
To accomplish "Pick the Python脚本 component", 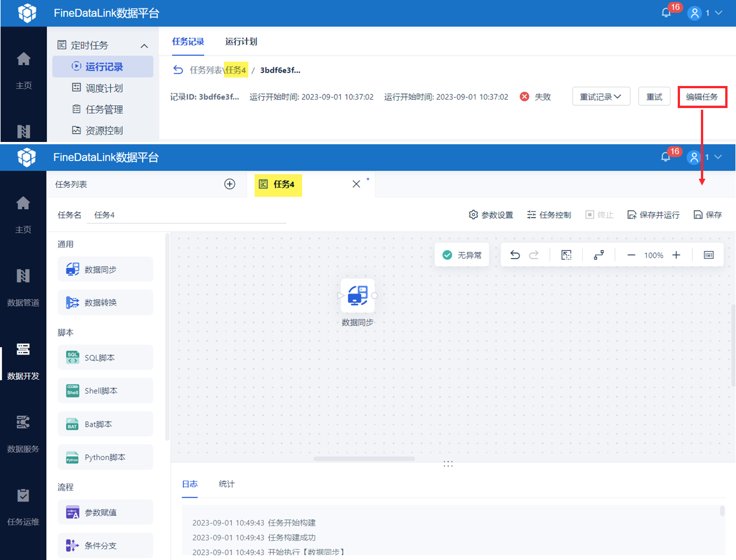I will 105,457.
